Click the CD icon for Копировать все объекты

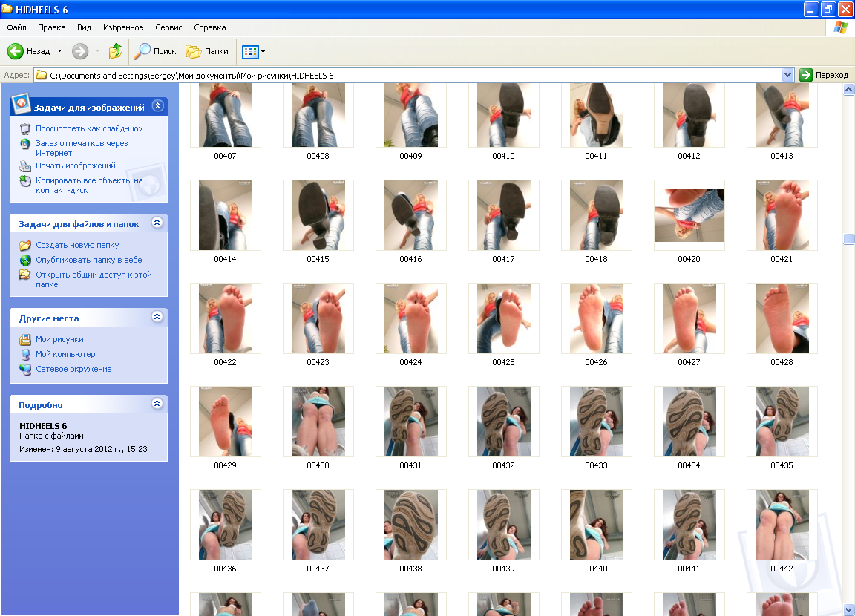coord(25,181)
